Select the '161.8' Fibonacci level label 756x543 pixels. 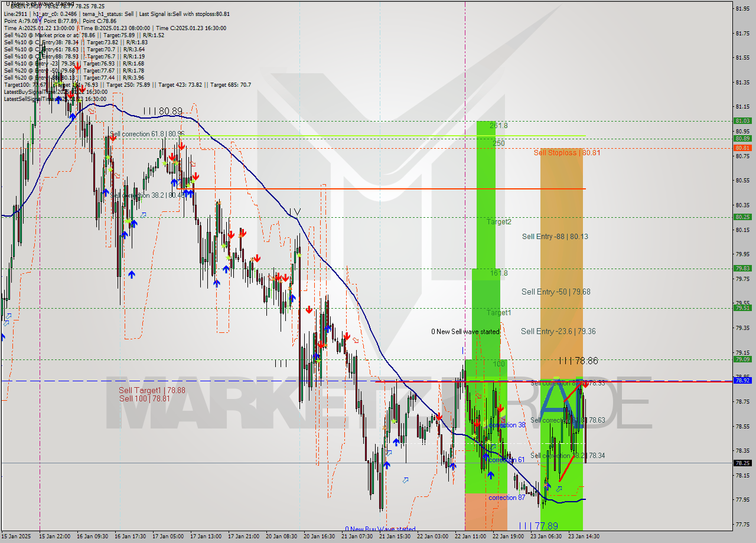tap(498, 273)
